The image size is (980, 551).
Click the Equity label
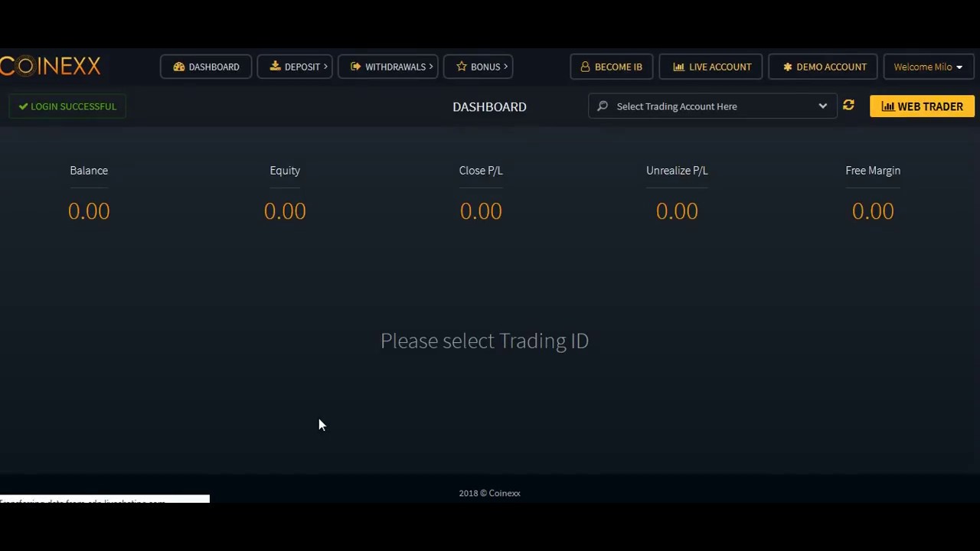click(x=285, y=171)
